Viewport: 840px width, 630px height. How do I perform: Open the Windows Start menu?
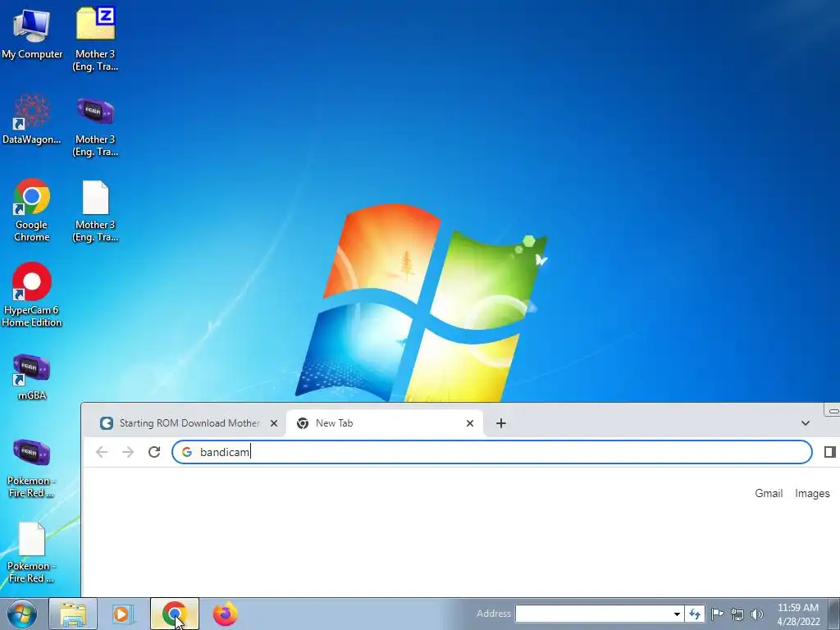22,614
